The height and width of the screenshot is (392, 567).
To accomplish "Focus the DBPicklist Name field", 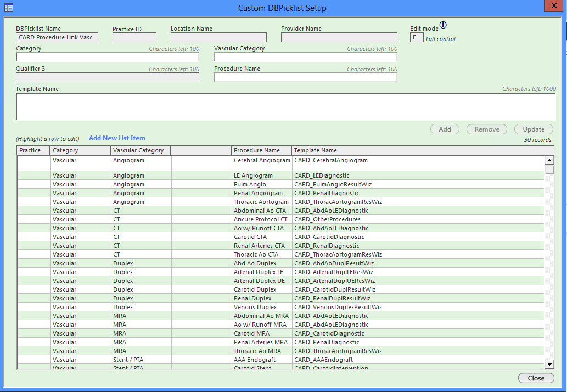I will point(57,37).
